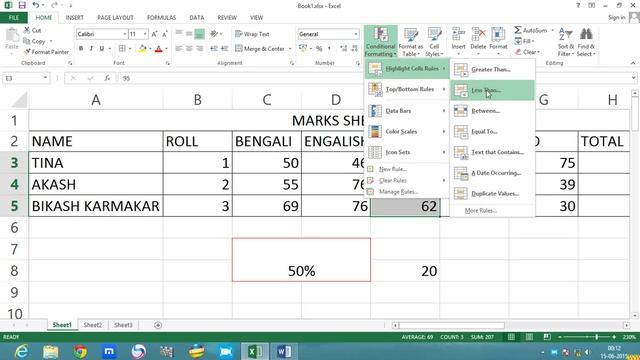The height and width of the screenshot is (360, 640).
Task: Switch to Page Layout view icon
Action: click(x=529, y=337)
